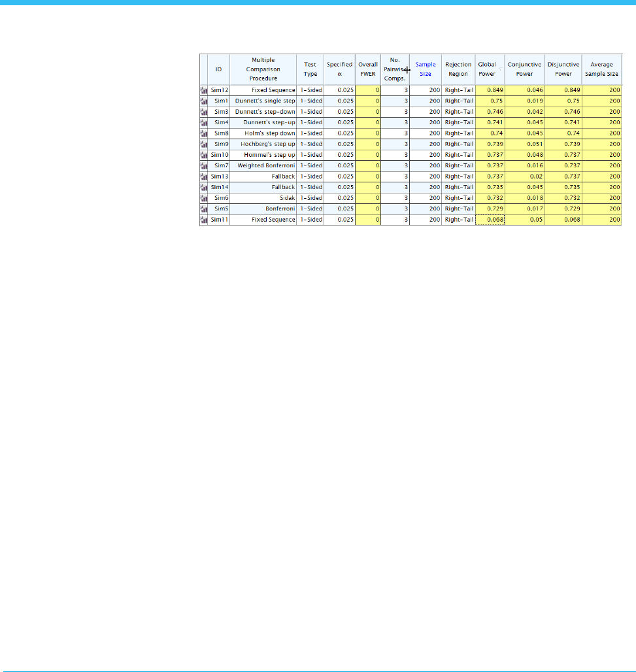Select Fixed Sequence cell in the Sim12 row
Viewport: 636px width, 672px height.
(x=263, y=90)
